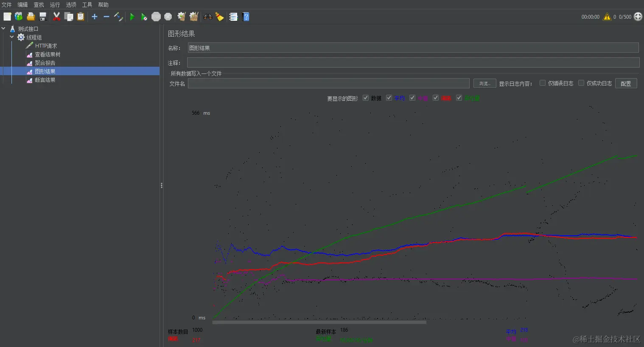Click the Reset Search yellow broom icon

[219, 17]
